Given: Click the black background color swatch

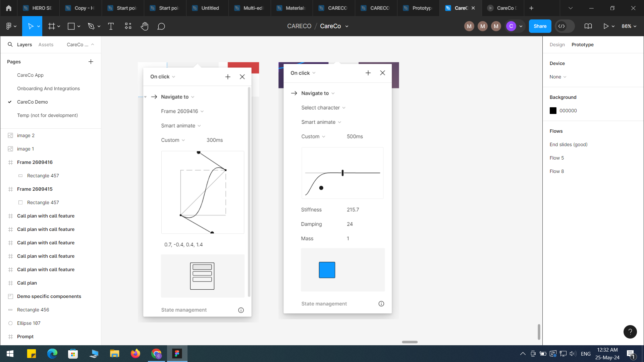Looking at the screenshot, I should click(553, 111).
